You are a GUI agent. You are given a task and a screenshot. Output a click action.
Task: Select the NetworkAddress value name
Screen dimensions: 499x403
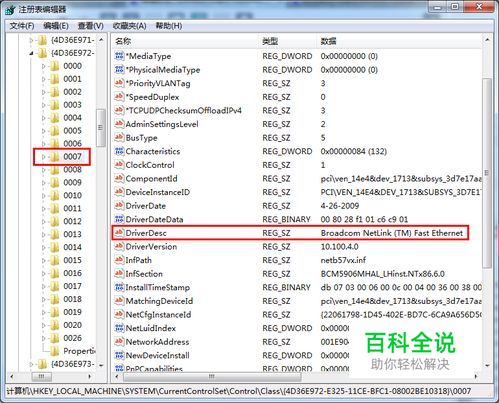tap(157, 342)
